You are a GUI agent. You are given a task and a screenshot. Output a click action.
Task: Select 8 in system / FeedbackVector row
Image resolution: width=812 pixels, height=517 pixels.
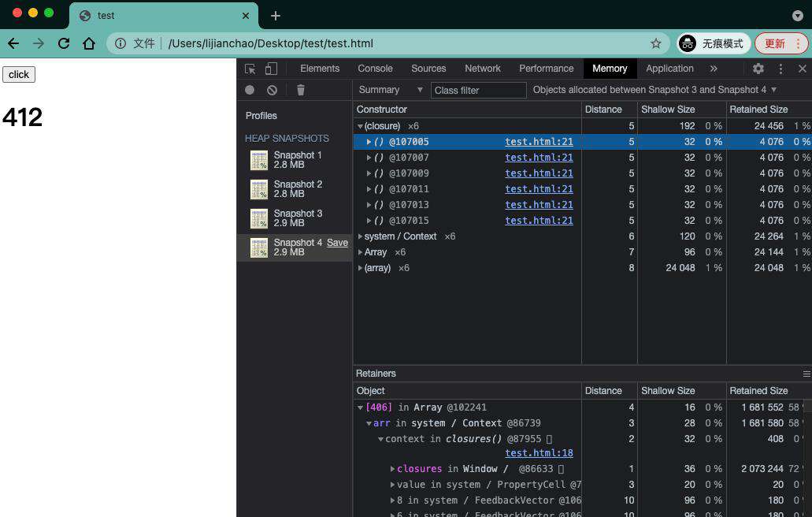pyautogui.click(x=582, y=500)
